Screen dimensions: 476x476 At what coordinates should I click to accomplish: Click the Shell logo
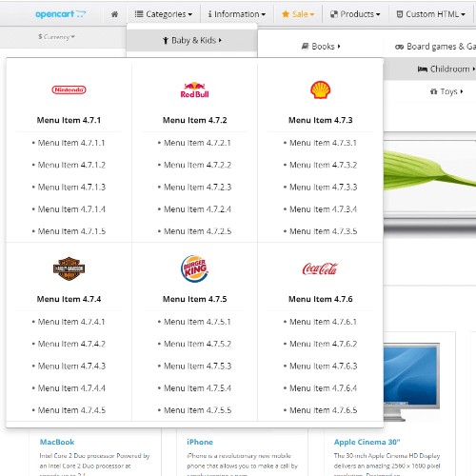click(x=321, y=89)
